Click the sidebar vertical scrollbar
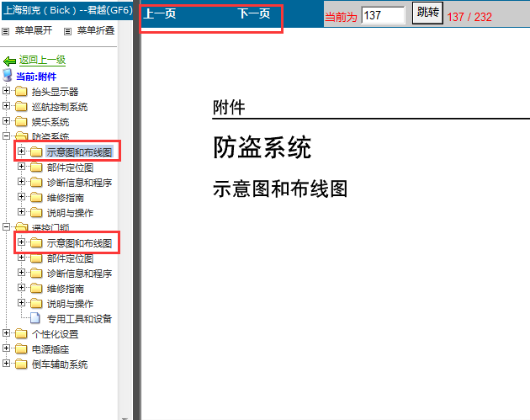530x420 pixels. tap(125, 220)
